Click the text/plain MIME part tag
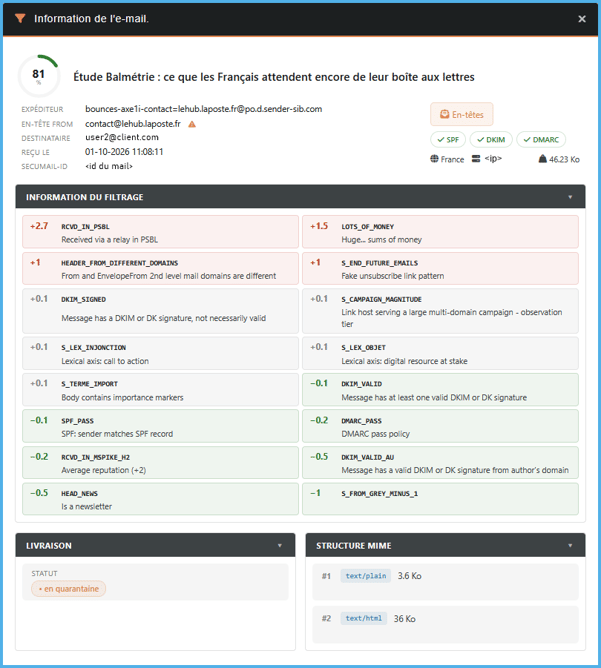The height and width of the screenshot is (668, 601). click(365, 576)
